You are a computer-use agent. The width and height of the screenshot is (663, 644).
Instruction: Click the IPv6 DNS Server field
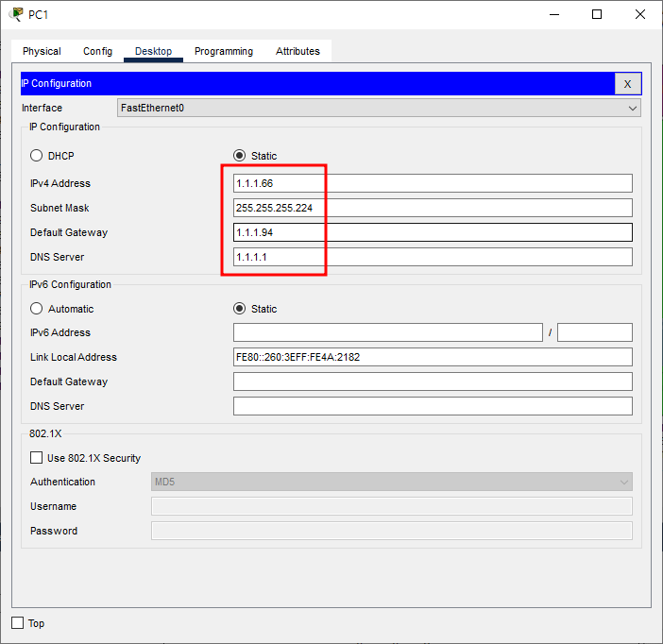click(x=433, y=406)
